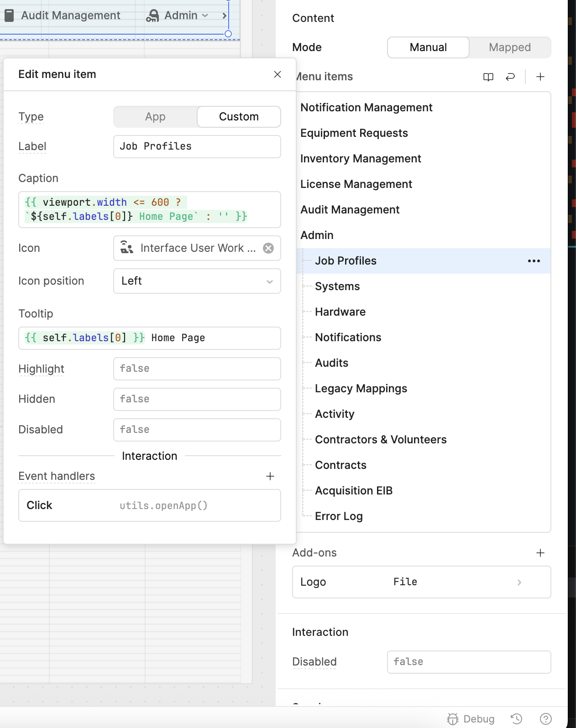Open the help question mark icon
The image size is (576, 728).
tap(545, 719)
